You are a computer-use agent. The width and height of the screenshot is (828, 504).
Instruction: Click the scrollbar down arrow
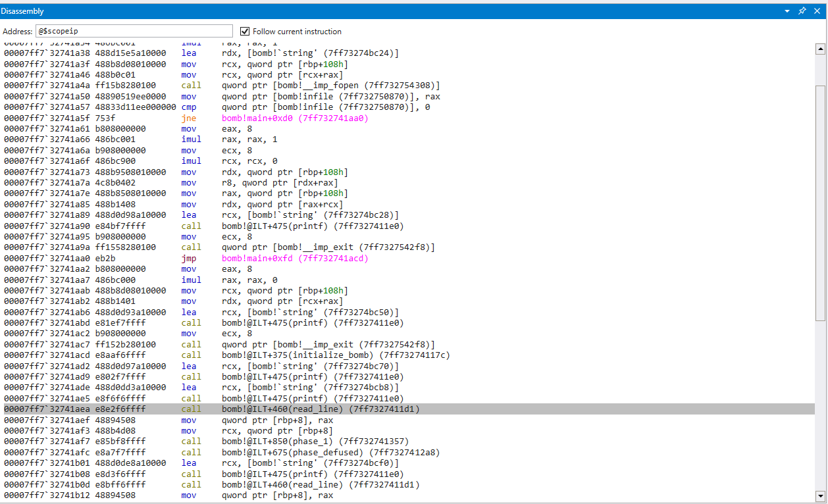pyautogui.click(x=820, y=495)
